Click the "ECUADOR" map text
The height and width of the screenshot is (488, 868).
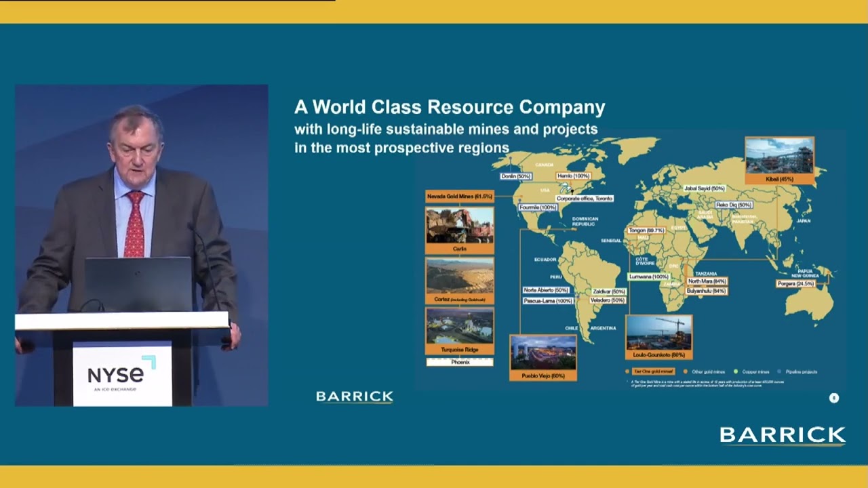[x=545, y=260]
